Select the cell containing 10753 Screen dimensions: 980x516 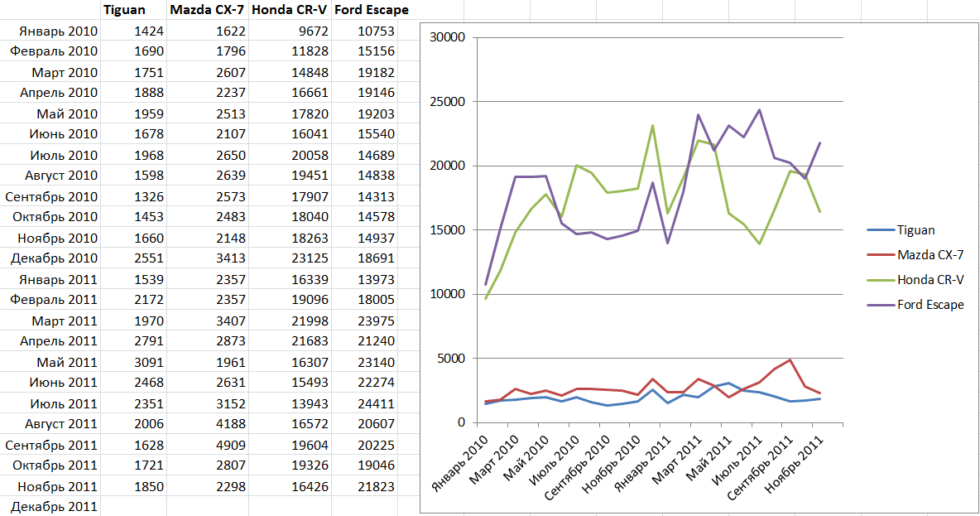click(364, 31)
